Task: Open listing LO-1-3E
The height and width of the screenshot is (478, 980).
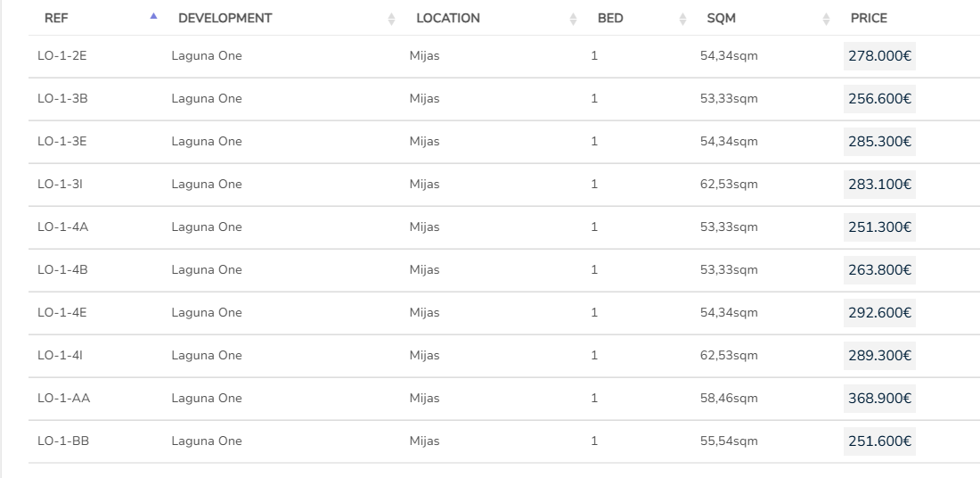Action: click(61, 142)
